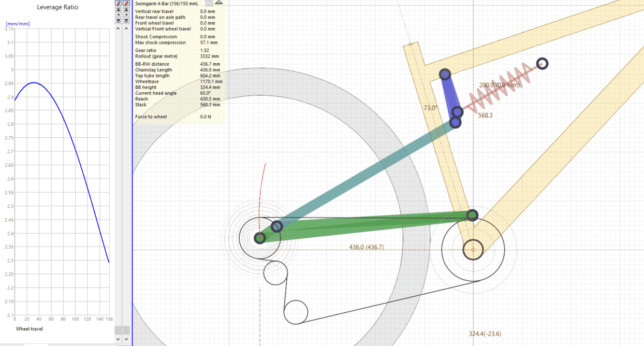Click the 73.0° seat angle label
This screenshot has height=346, width=644.
coord(431,108)
